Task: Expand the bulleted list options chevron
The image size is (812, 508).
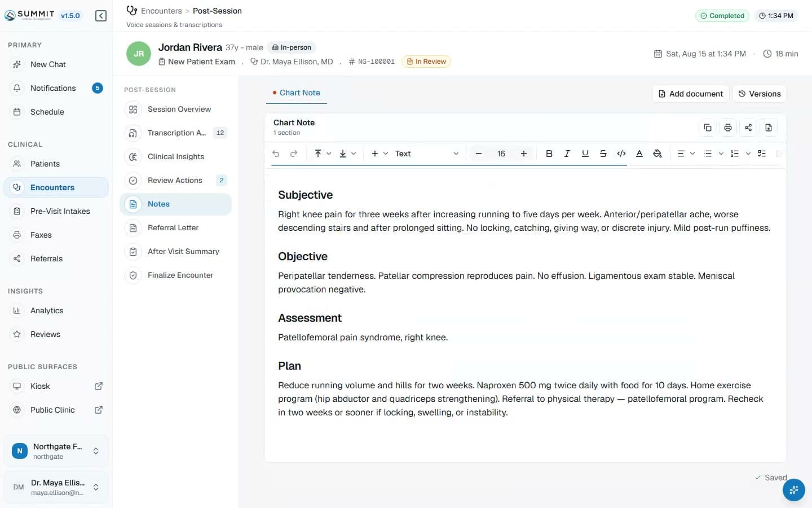Action: coord(721,154)
